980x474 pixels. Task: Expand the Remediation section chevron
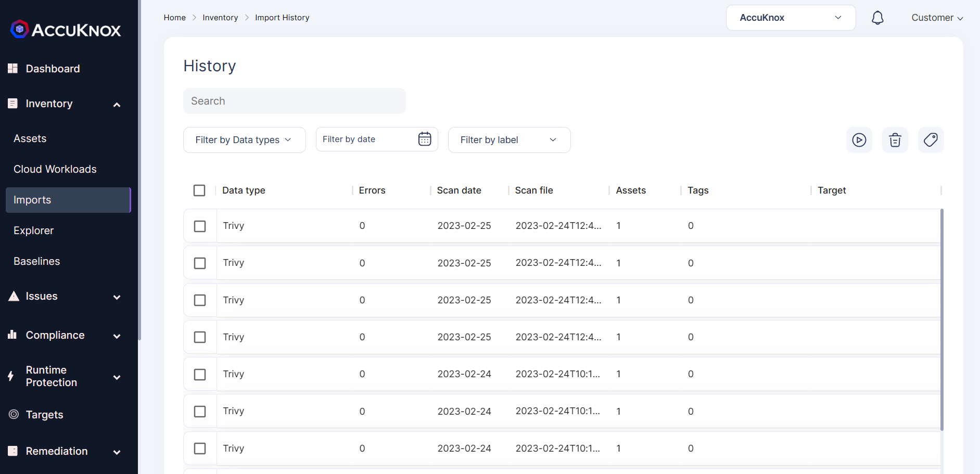point(117,452)
